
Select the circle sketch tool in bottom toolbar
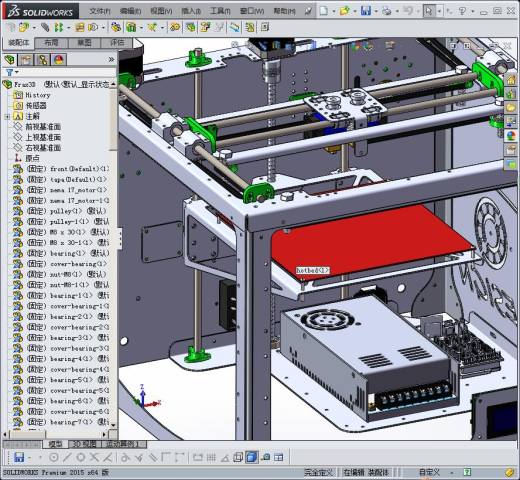point(53,457)
